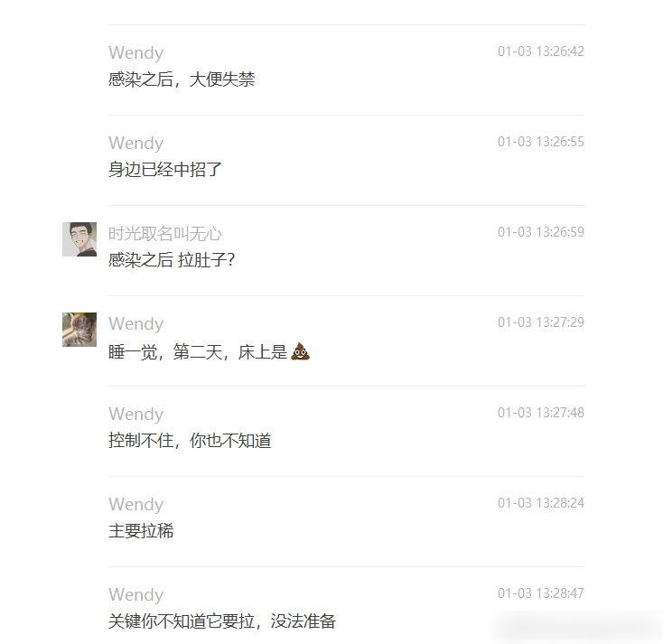Click the timestamp 01-03 13:28:24
Screen dimensions: 663x644
click(x=541, y=503)
